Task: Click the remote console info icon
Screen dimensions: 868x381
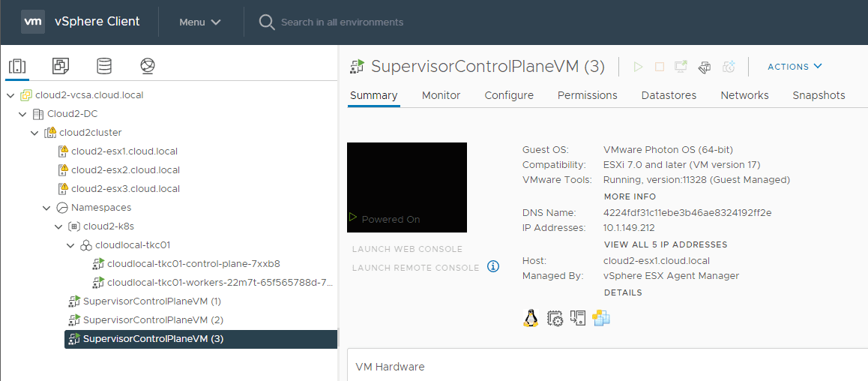Action: pos(493,267)
